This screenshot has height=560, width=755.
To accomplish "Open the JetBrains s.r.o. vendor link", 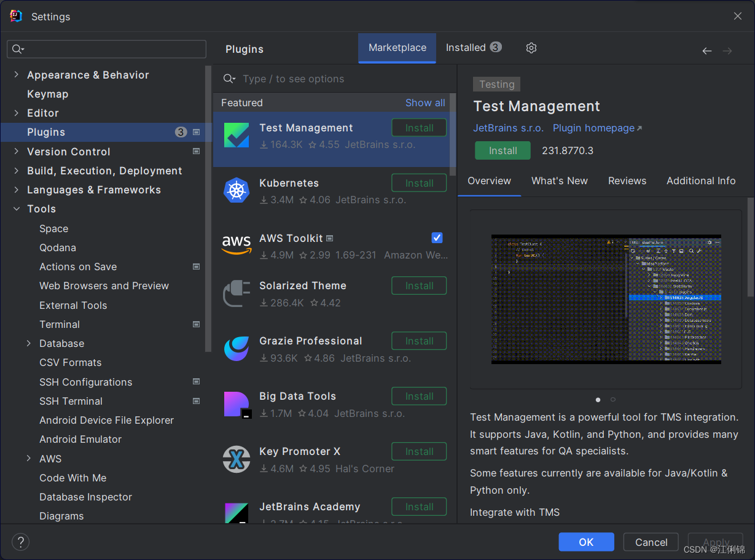I will pos(508,128).
